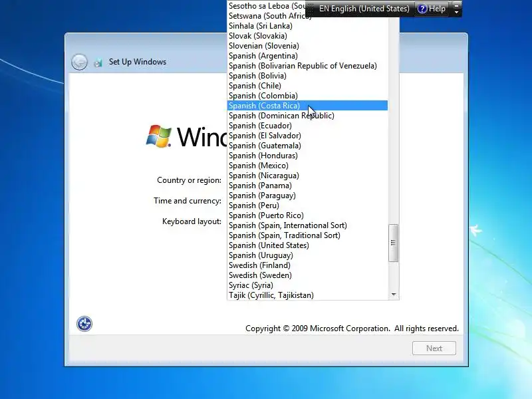
Task: Choose Swedish (Sweden)
Action: click(307, 275)
